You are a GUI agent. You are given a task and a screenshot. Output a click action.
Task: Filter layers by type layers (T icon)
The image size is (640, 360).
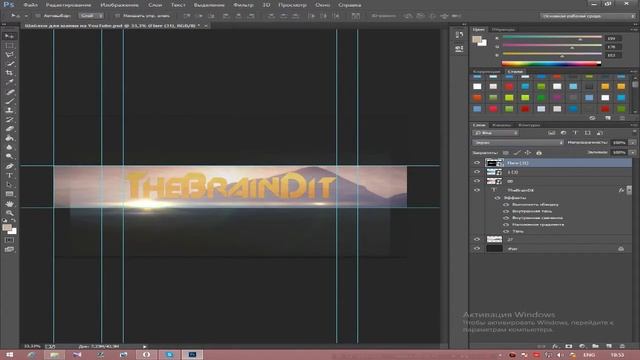click(576, 133)
